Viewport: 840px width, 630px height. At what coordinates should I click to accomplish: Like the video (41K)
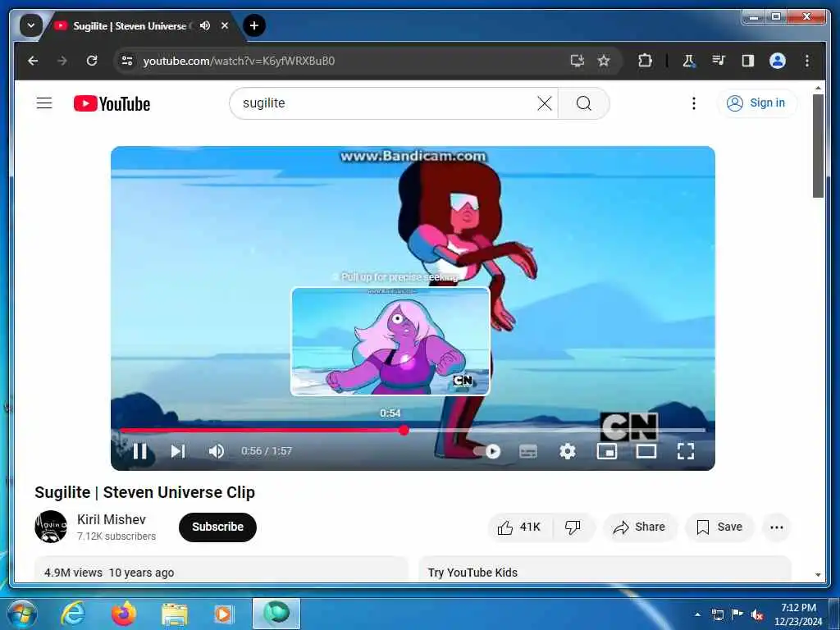pos(519,527)
